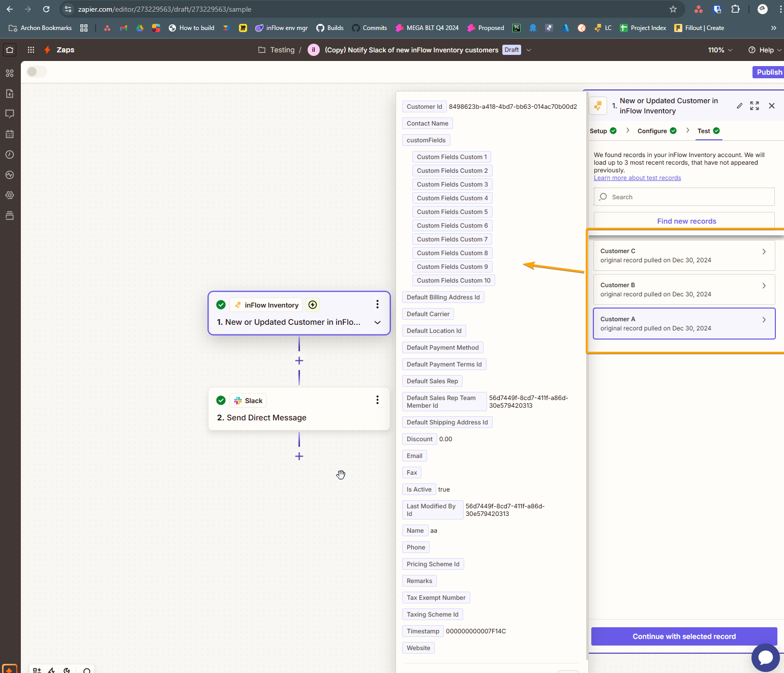Open the Commits bookmark
The image size is (784, 673).
tap(370, 28)
